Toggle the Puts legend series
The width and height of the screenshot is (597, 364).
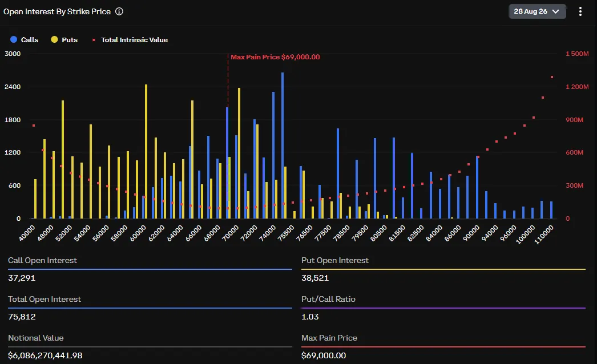[x=64, y=39]
